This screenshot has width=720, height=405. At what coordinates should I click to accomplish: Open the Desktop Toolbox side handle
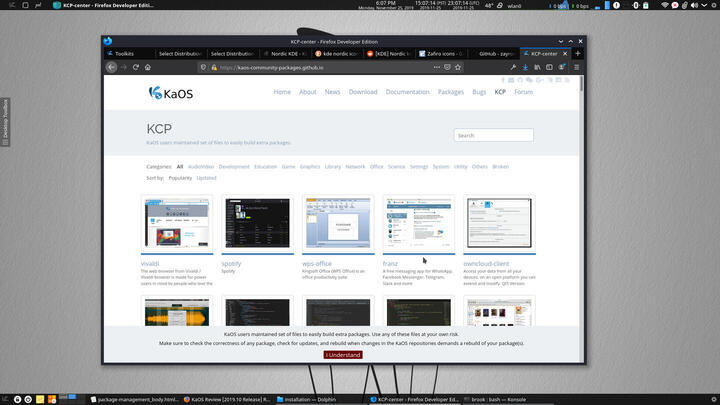[x=6, y=122]
